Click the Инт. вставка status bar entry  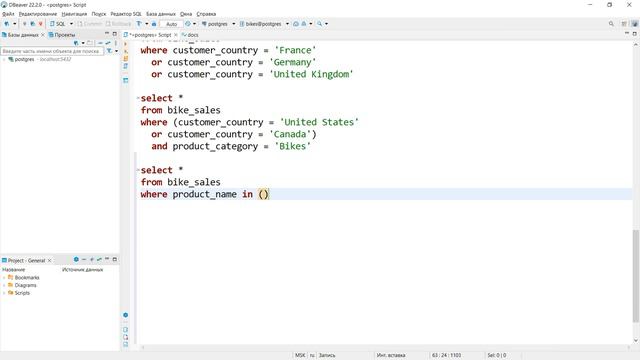[x=391, y=356]
